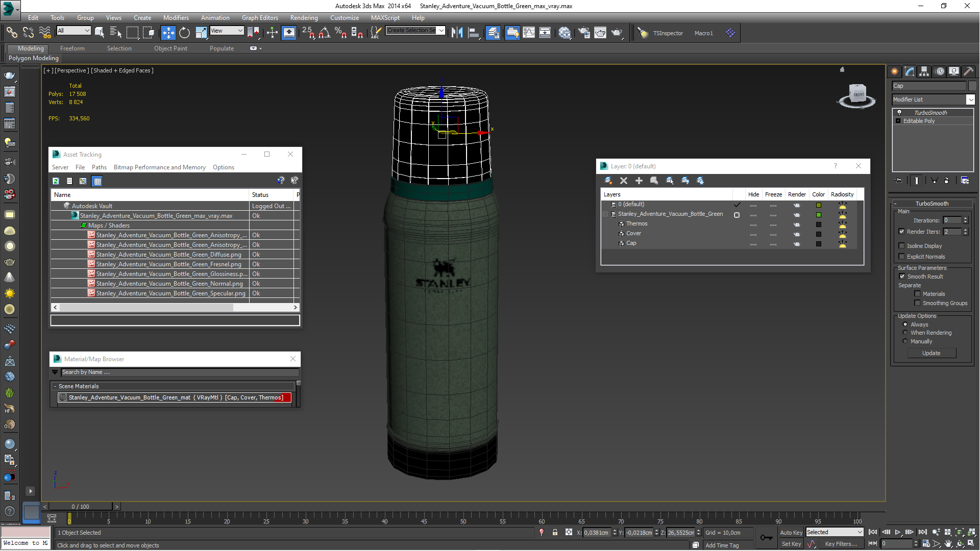Image resolution: width=980 pixels, height=551 pixels.
Task: Open Material/Map Browser options arrow
Action: pyautogui.click(x=55, y=372)
